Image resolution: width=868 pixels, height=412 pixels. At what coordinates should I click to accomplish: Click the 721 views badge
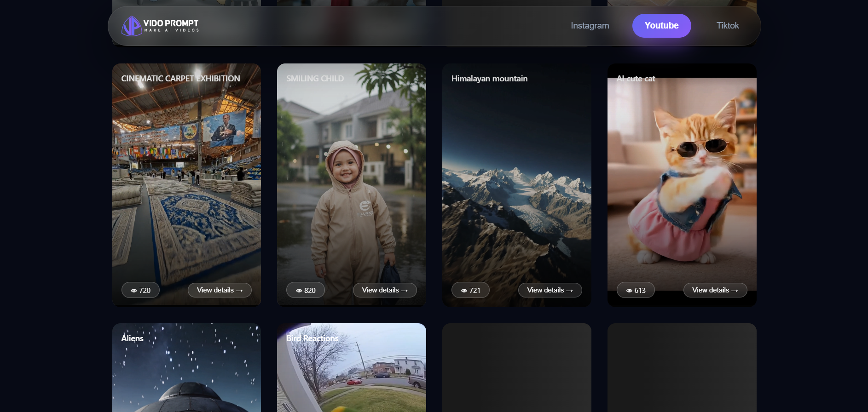(470, 290)
